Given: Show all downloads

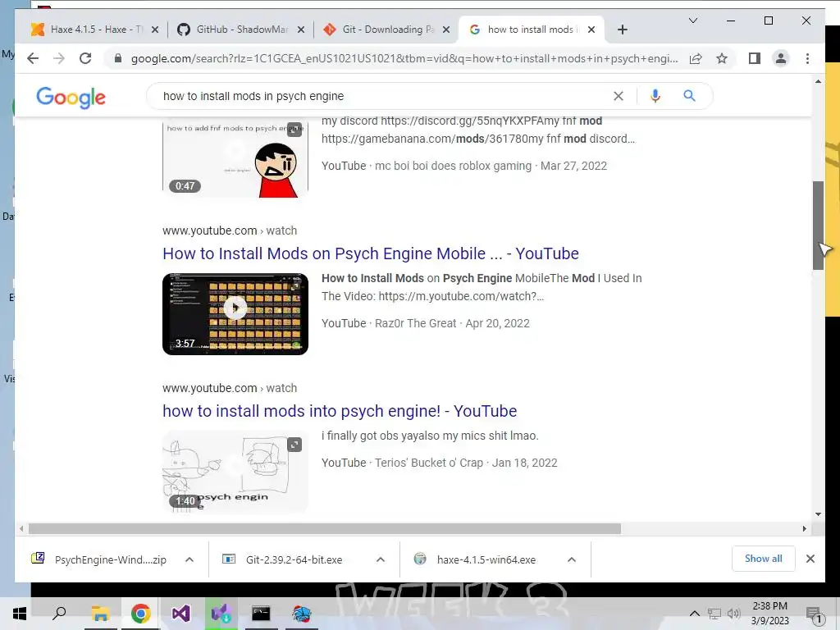Looking at the screenshot, I should point(764,559).
